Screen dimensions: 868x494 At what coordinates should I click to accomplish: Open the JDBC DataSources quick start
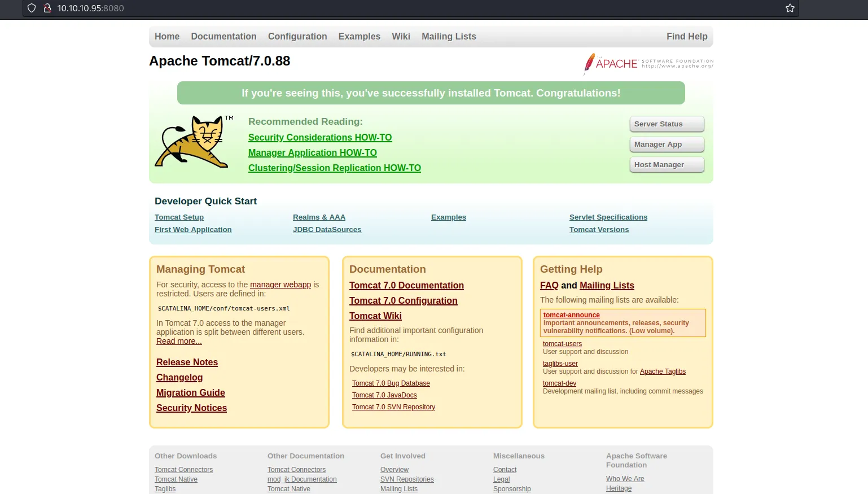pos(327,229)
